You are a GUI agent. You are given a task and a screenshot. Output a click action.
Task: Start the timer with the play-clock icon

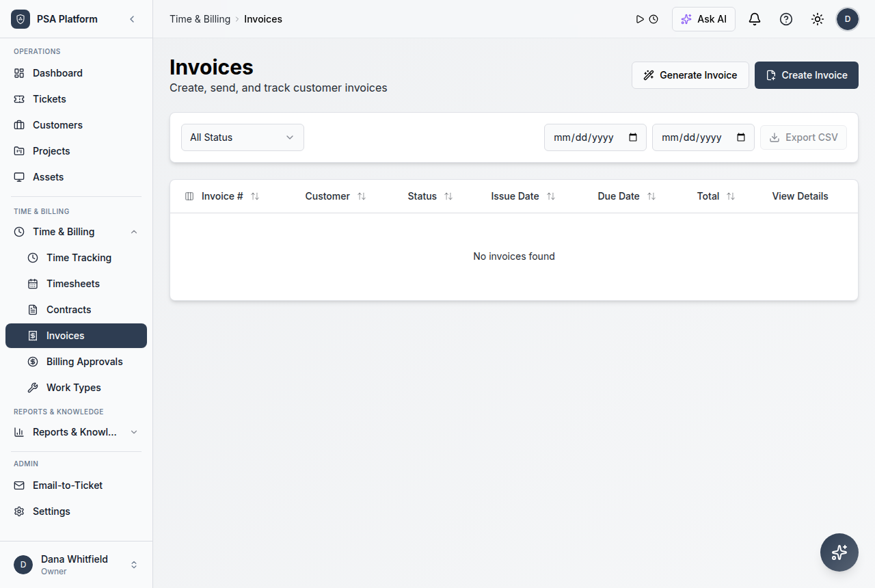[x=647, y=19]
